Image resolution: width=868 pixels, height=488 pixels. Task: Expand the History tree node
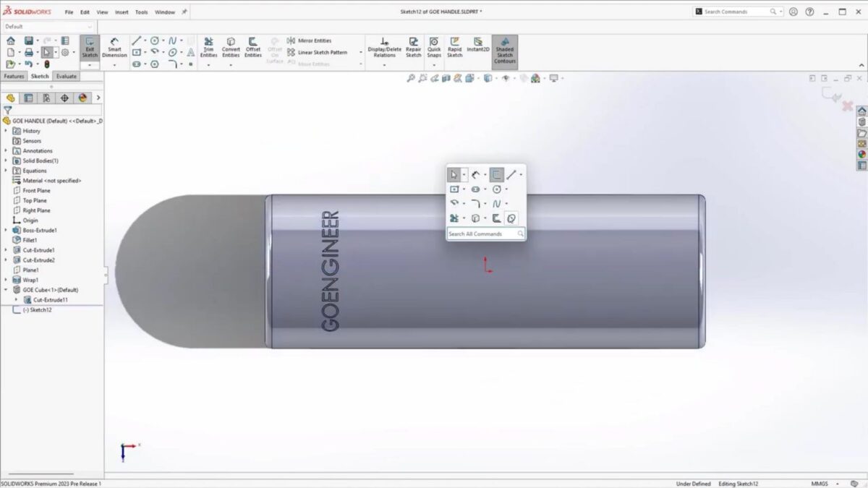tap(6, 131)
